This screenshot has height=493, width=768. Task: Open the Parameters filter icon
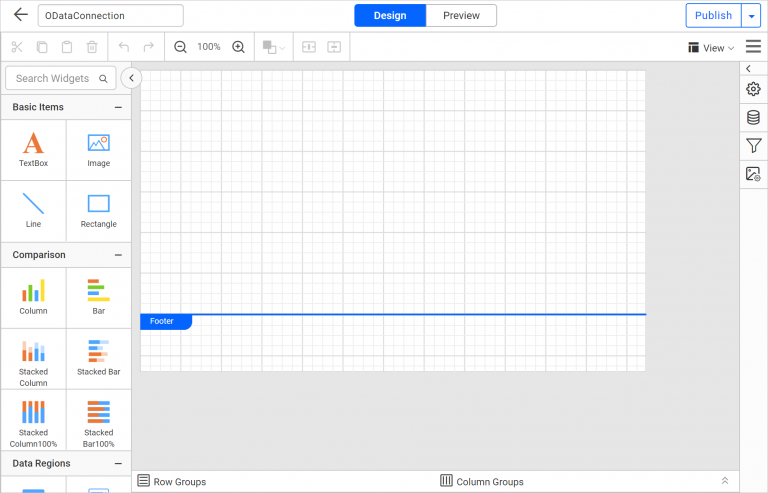pos(753,145)
